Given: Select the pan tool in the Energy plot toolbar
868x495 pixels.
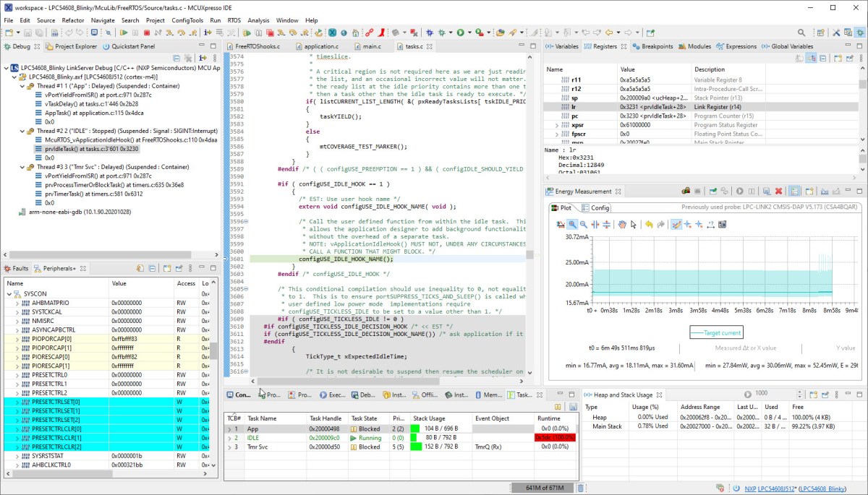Looking at the screenshot, I should (x=623, y=225).
